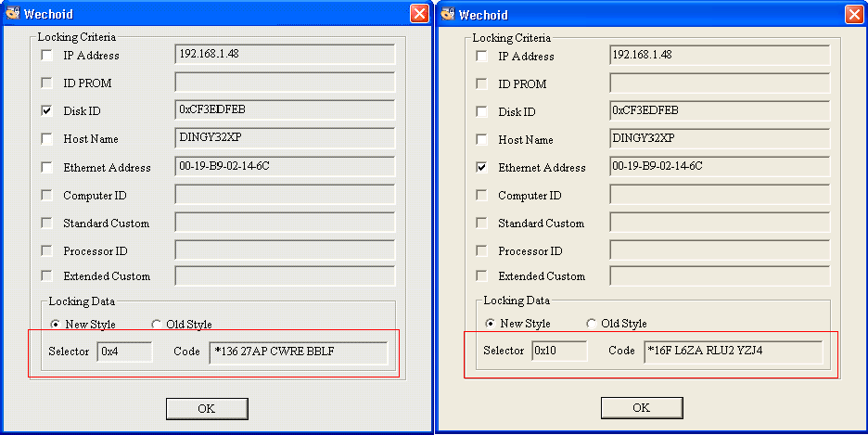Click Locking Data heading in right window
The height and width of the screenshot is (435, 868).
click(517, 301)
